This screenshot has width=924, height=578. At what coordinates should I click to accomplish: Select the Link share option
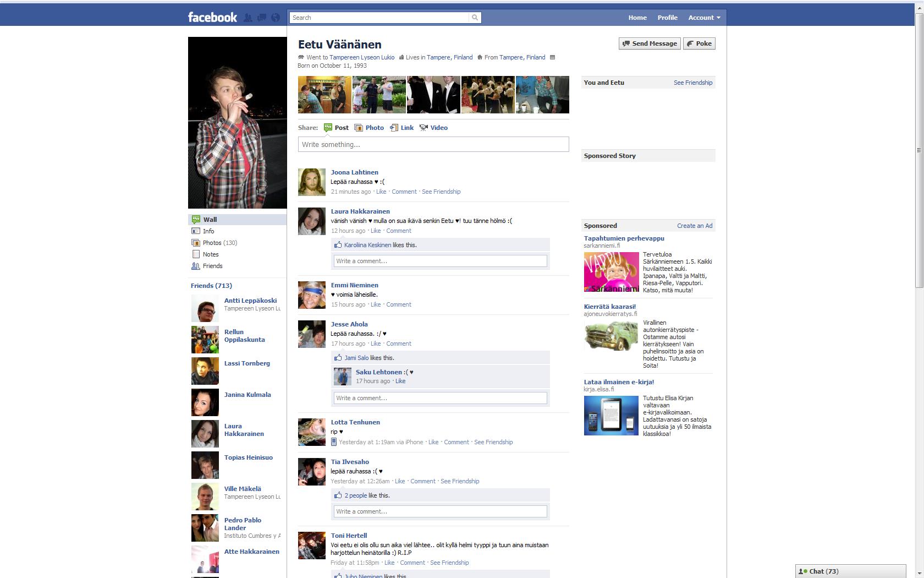(x=402, y=128)
